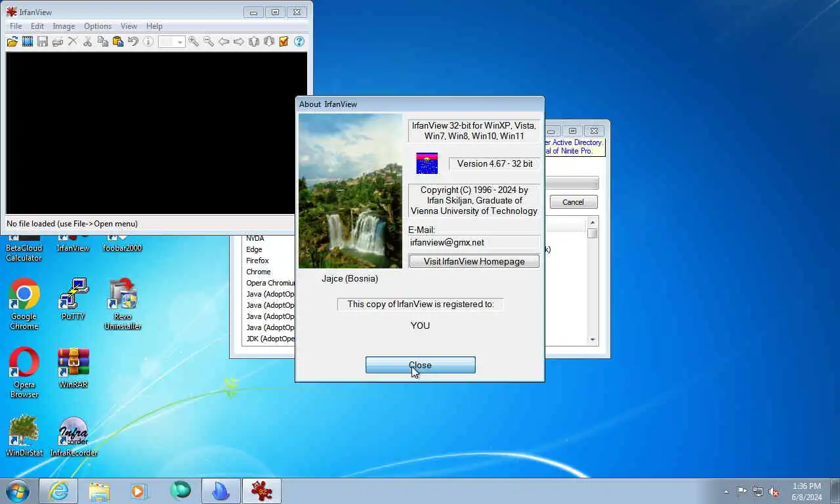The height and width of the screenshot is (504, 840).
Task: Click the Revo Uninstaller desktop shortcut
Action: click(123, 304)
